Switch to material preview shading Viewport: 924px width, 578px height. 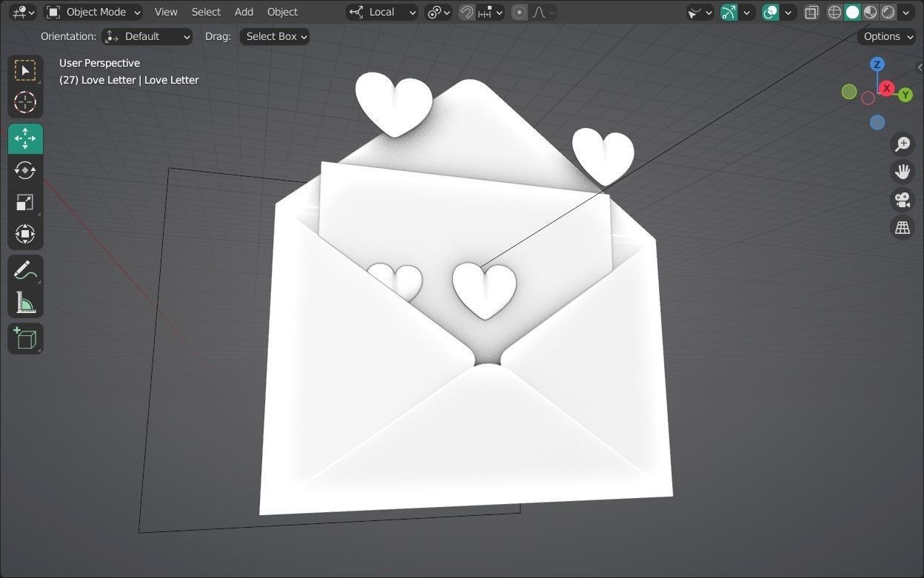(871, 12)
